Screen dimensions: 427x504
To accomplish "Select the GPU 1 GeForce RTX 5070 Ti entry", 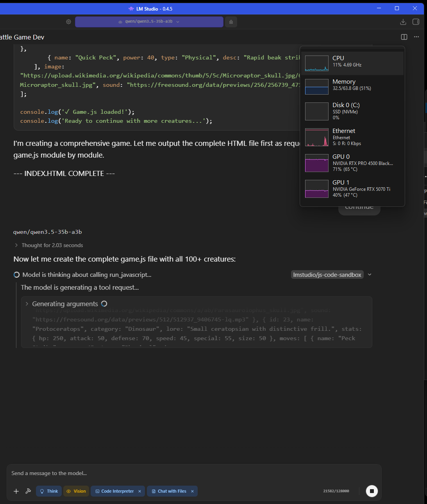I will coord(352,188).
